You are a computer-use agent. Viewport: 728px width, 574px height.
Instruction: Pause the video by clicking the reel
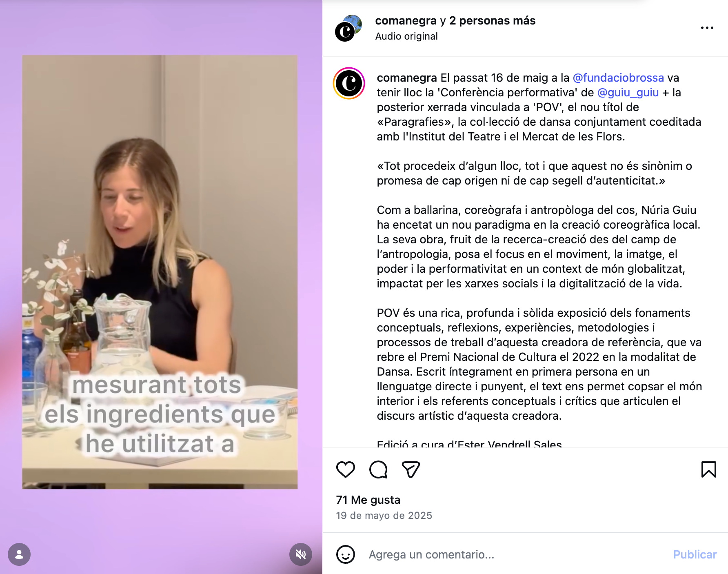pyautogui.click(x=160, y=272)
